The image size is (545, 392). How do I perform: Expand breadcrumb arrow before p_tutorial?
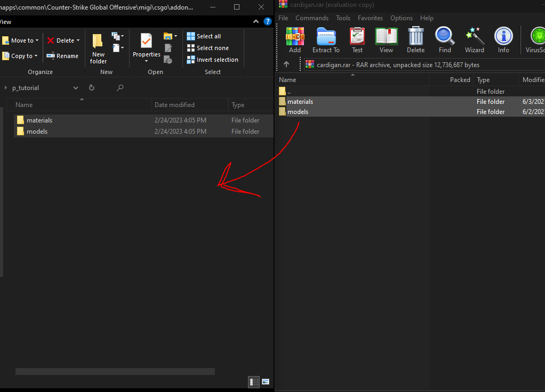pyautogui.click(x=5, y=88)
